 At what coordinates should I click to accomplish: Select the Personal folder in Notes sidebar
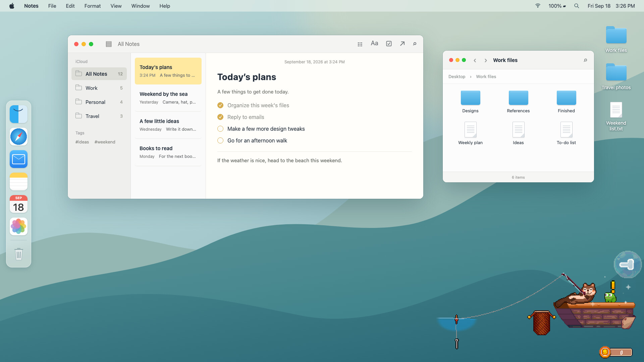99,102
